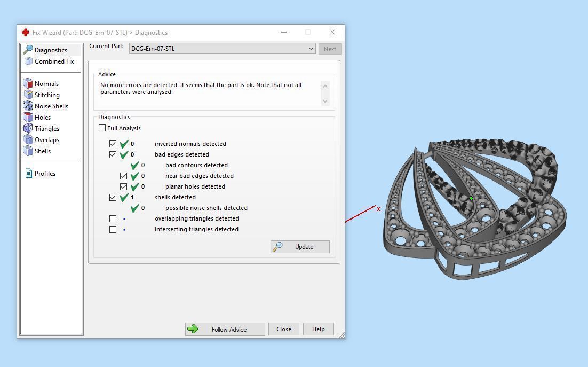Switch to the Noise Shells page
Screen dimensions: 588x367
(x=51, y=106)
